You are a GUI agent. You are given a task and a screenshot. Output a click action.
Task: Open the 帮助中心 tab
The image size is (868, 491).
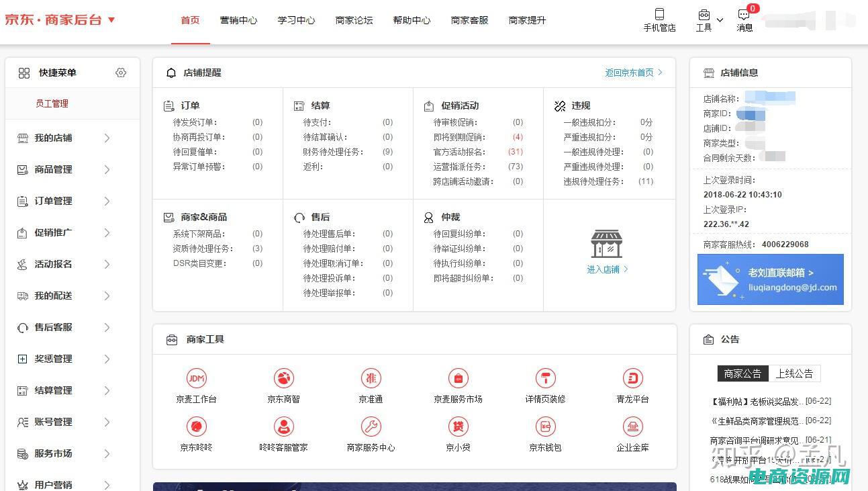412,20
